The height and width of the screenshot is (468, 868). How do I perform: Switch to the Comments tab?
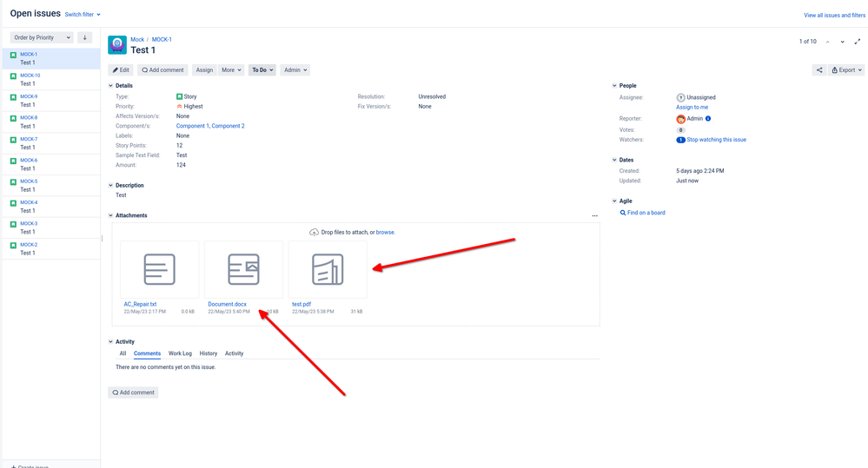tap(147, 353)
